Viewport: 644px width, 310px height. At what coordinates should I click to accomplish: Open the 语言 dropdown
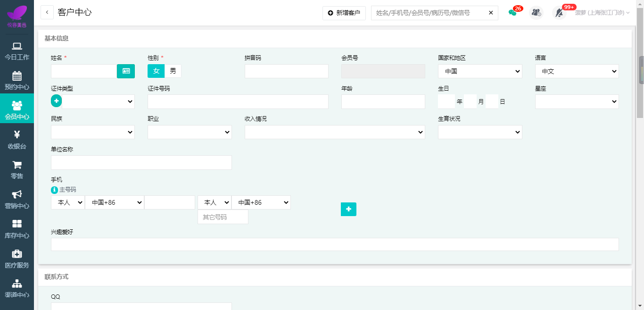tap(577, 71)
